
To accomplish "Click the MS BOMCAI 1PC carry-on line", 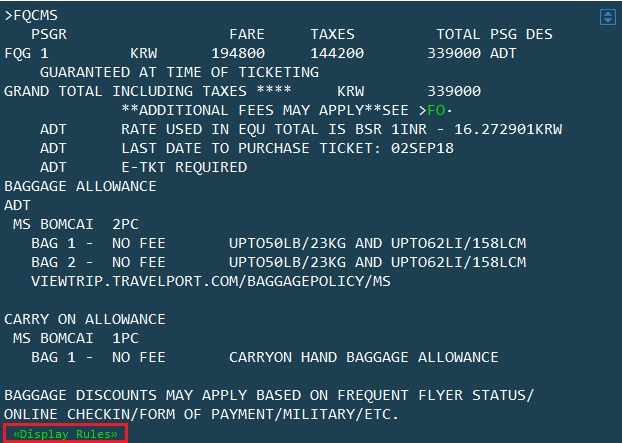I will coord(76,338).
